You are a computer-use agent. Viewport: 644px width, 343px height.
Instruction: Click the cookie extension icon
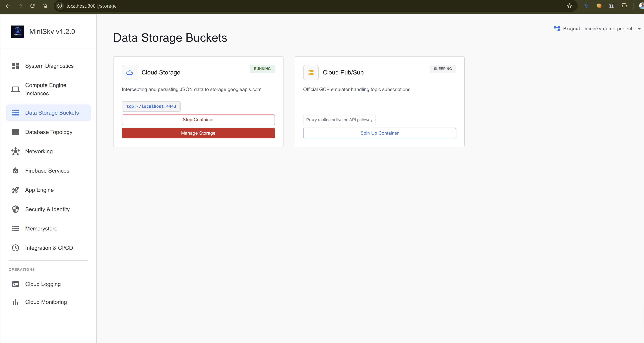(599, 6)
